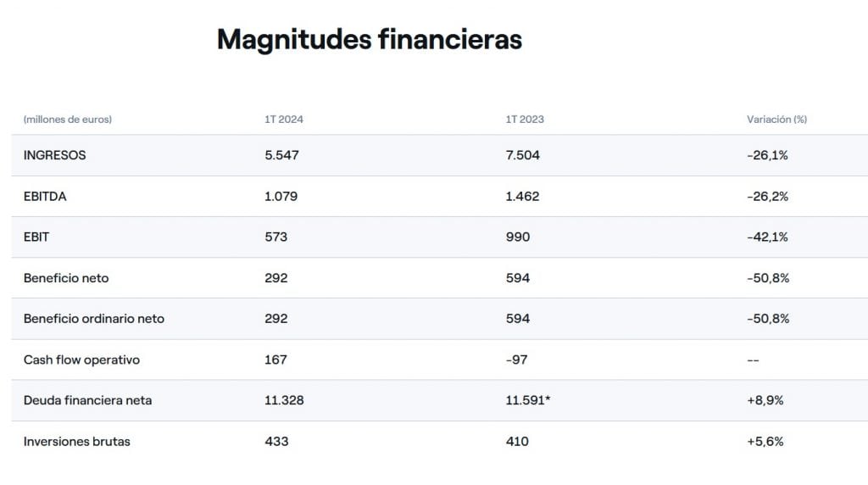The image size is (868, 485).
Task: Click the -97 cash flow value
Action: pos(516,360)
